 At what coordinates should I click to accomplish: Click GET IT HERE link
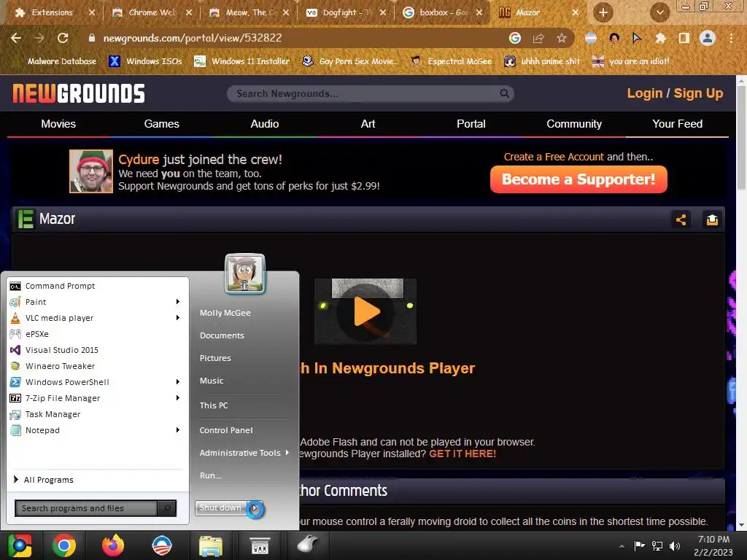click(462, 454)
